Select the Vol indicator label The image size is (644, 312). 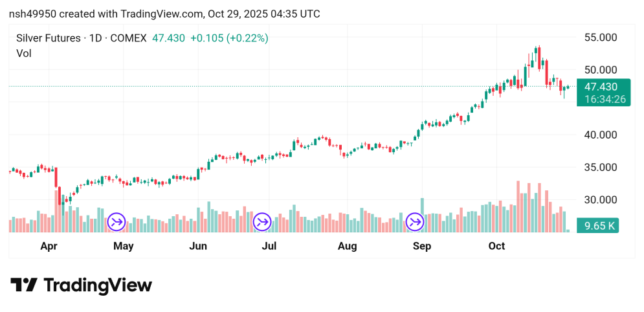[x=23, y=53]
